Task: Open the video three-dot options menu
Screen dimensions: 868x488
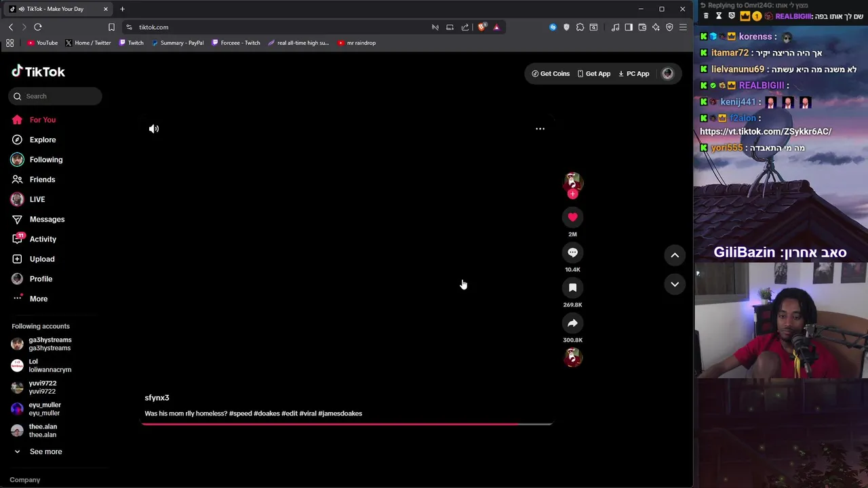Action: tap(540, 129)
